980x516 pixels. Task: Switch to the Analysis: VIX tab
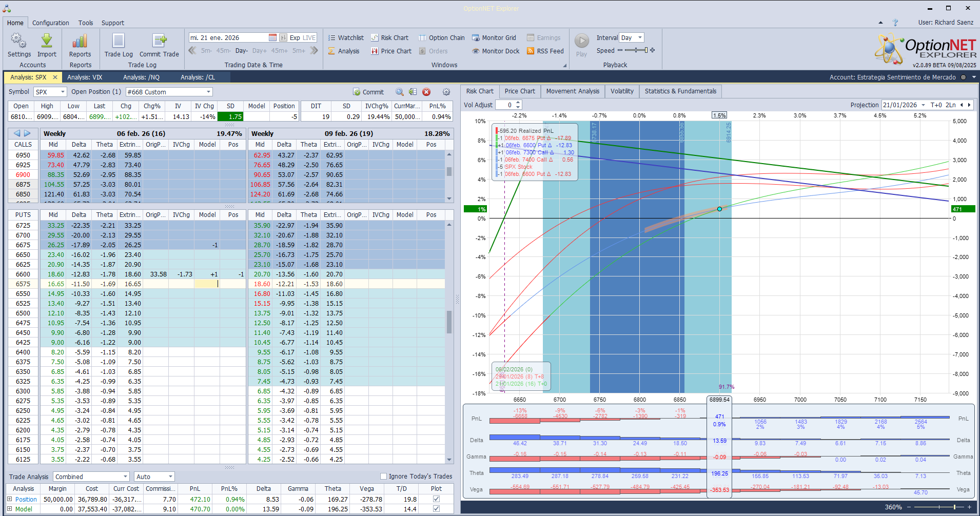pyautogui.click(x=85, y=77)
